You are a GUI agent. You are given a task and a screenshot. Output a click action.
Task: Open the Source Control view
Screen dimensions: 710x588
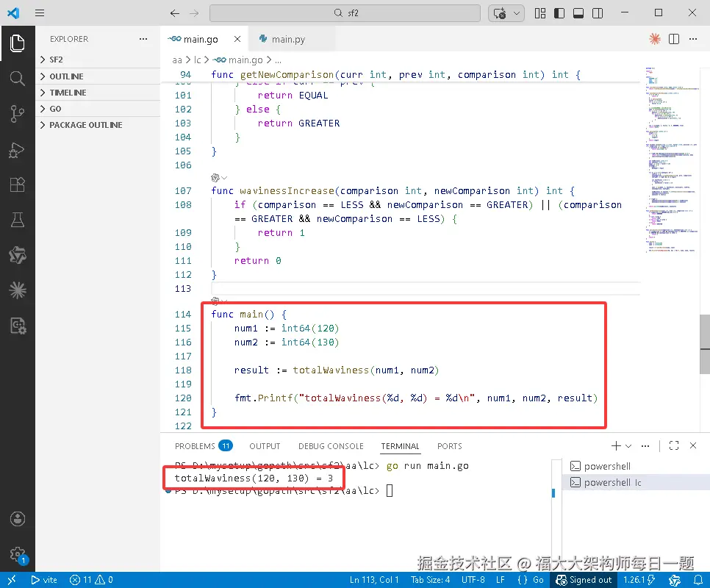pos(17,114)
